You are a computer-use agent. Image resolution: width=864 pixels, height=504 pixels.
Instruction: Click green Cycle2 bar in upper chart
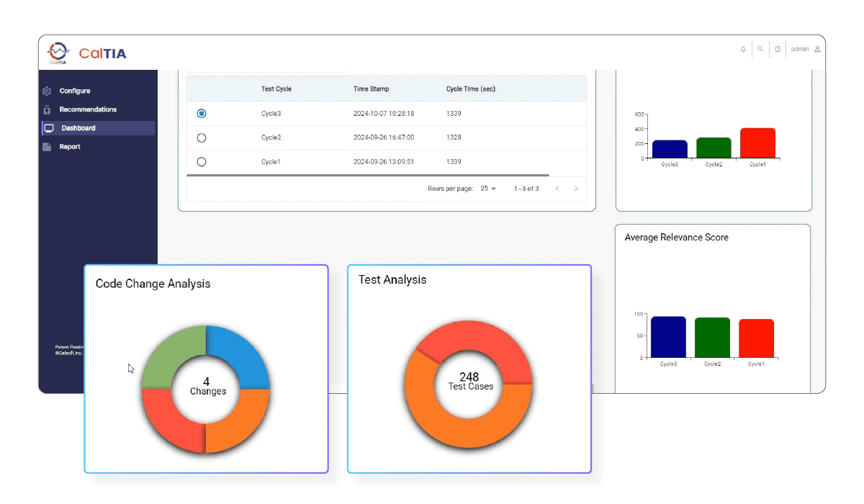tap(714, 148)
